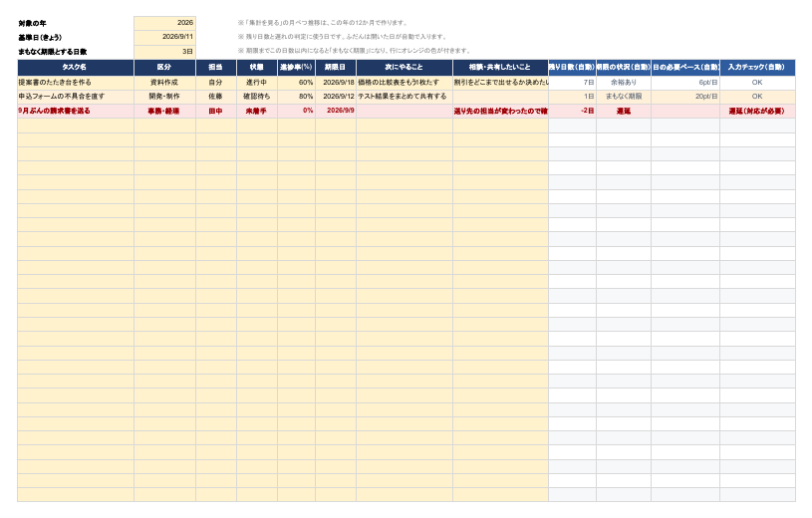Image resolution: width=812 pixels, height=518 pixels.
Task: Click the cell starting 割引をどこまで出せるか
Action: pos(500,83)
